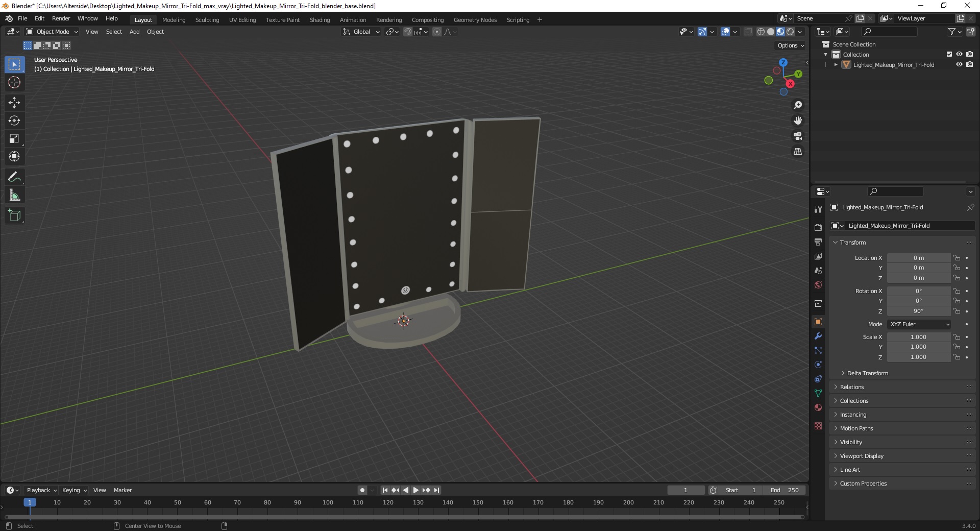Open the Tool properties tab
980x531 pixels.
click(818, 209)
